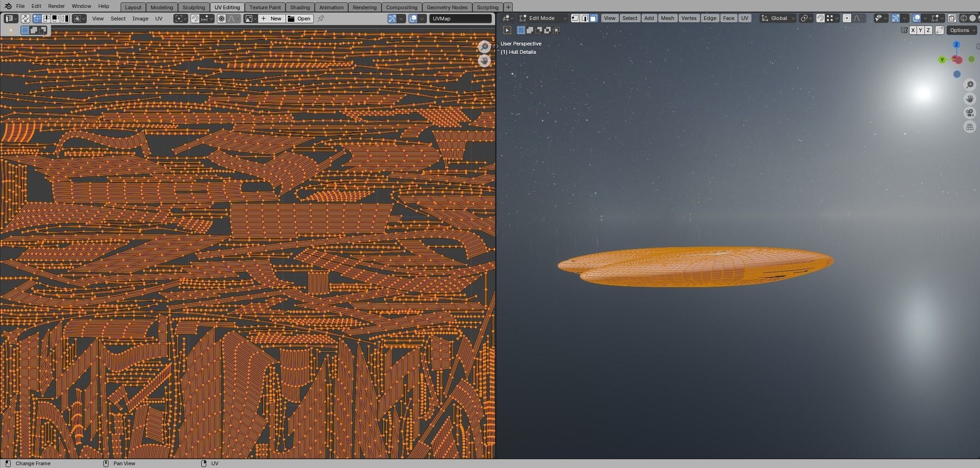Select face select mode in 3D viewport
This screenshot has height=468, width=980.
tap(594, 18)
